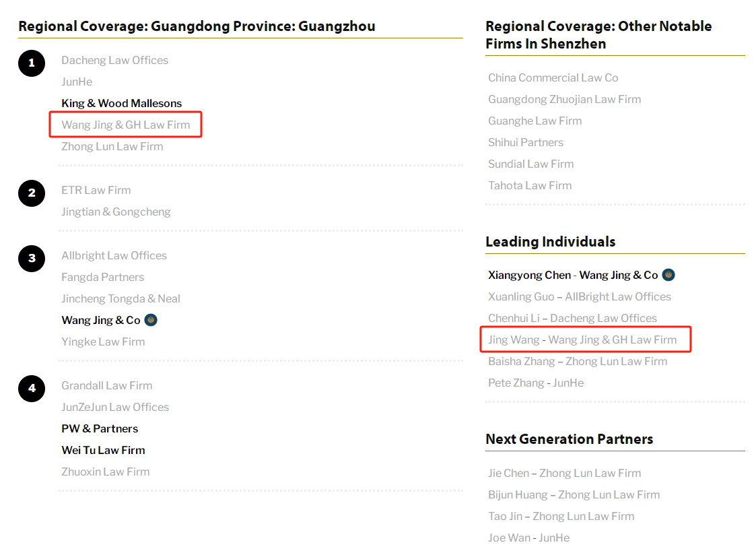756x551 pixels.
Task: Click Jing Wang - Wang Jing & GH Law Firm
Action: click(x=582, y=339)
